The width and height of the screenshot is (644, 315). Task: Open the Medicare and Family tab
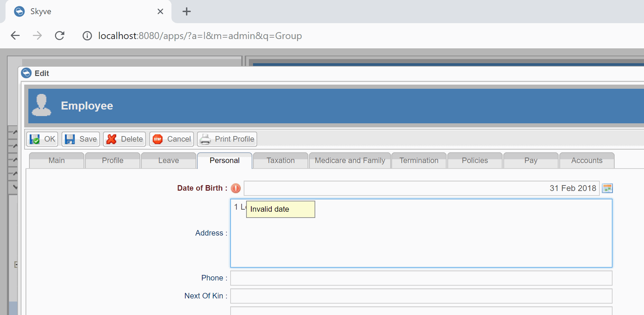pos(350,160)
